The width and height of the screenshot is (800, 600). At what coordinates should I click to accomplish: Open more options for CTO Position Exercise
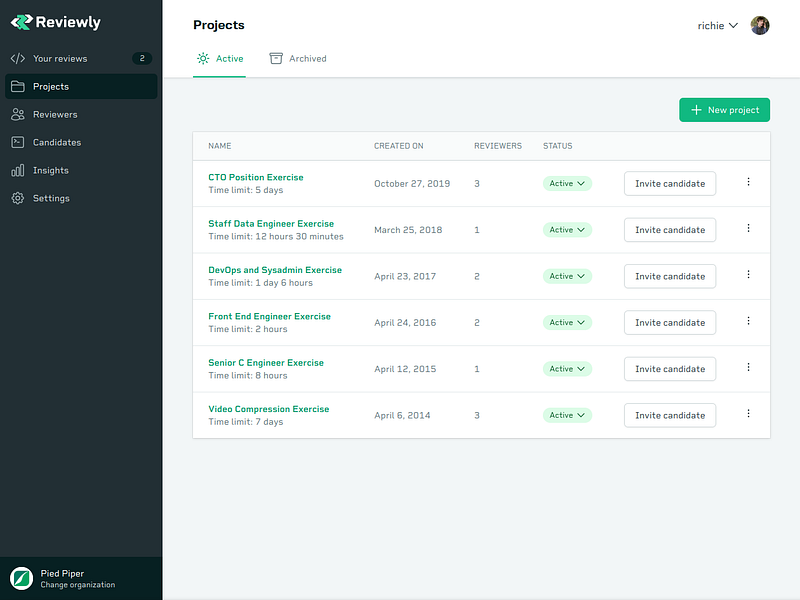(x=748, y=182)
